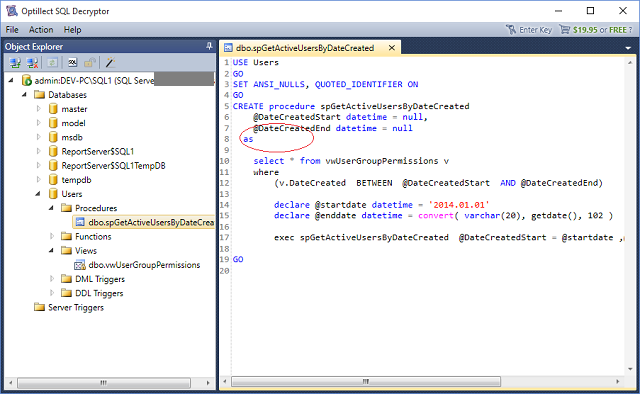Collapse the Procedures folder
Viewport: 640px width, 394px height.
pyautogui.click(x=51, y=208)
